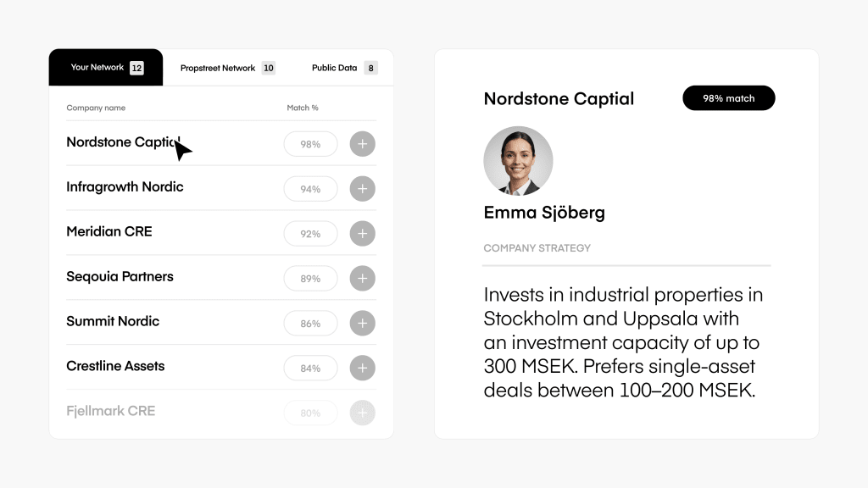Screen dimensions: 868x488
Task: Add Seqouia Partners using the plus icon
Action: (x=363, y=279)
